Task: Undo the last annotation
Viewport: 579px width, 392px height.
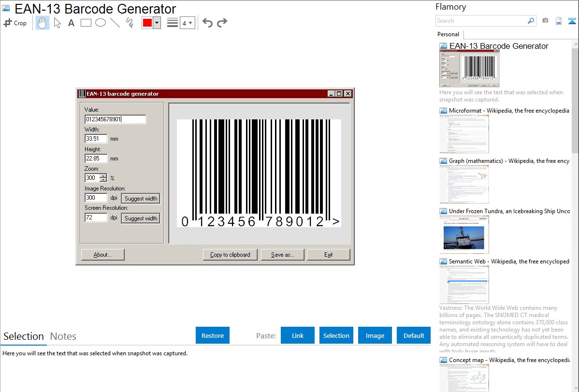Action: [207, 23]
